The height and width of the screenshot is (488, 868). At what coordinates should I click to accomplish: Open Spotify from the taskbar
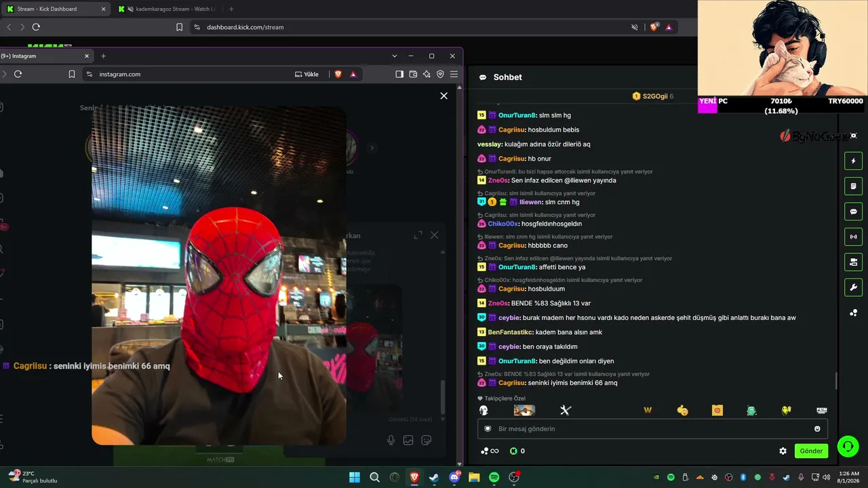[x=494, y=477]
